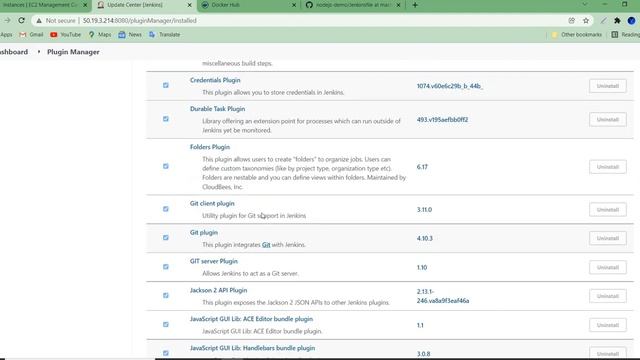
Task: Toggle the GIT server Plugin checkbox
Action: (166, 267)
